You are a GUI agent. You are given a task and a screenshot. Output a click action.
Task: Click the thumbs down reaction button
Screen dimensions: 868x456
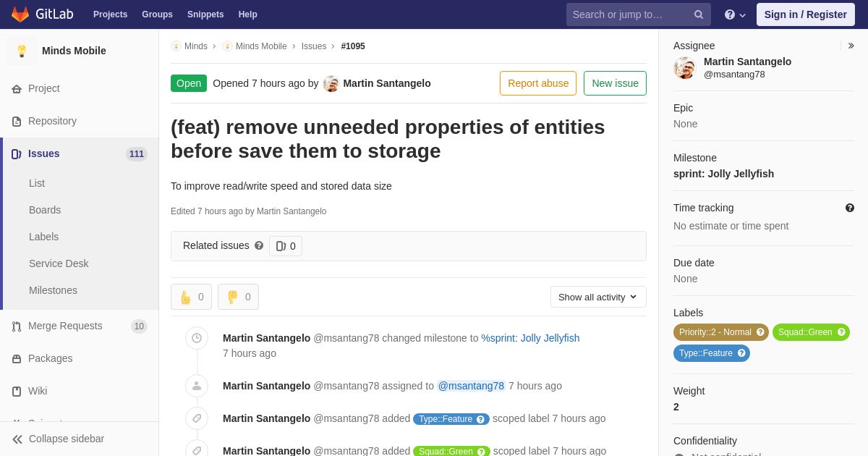pyautogui.click(x=238, y=297)
